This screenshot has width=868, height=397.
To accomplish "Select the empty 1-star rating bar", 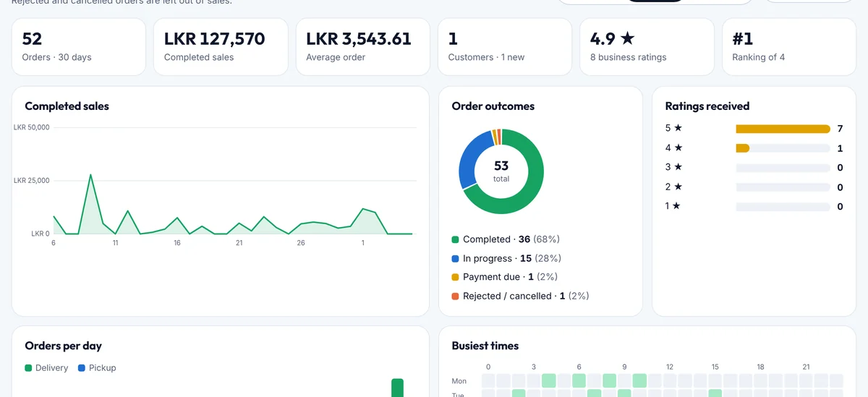I will 783,207.
